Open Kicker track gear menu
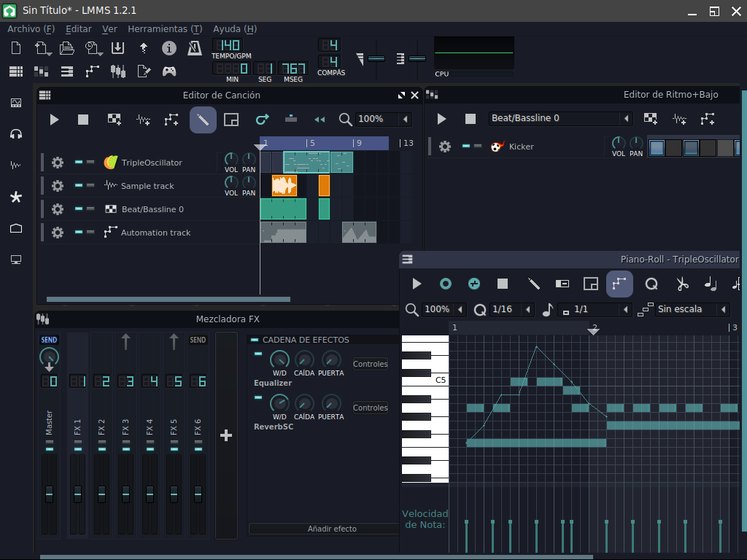The image size is (747, 560). click(x=445, y=146)
